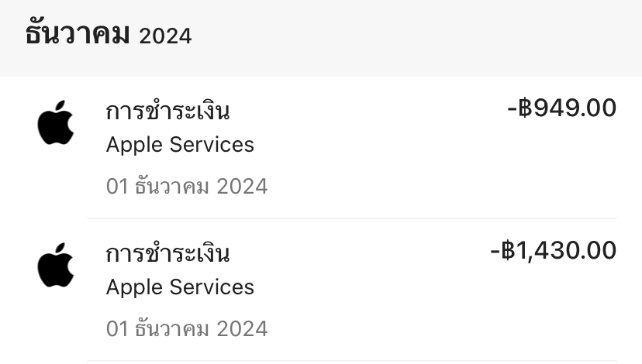This screenshot has height=364, width=642.
Task: Tap the date under the ฿1,430.00 transaction
Action: pos(187,328)
